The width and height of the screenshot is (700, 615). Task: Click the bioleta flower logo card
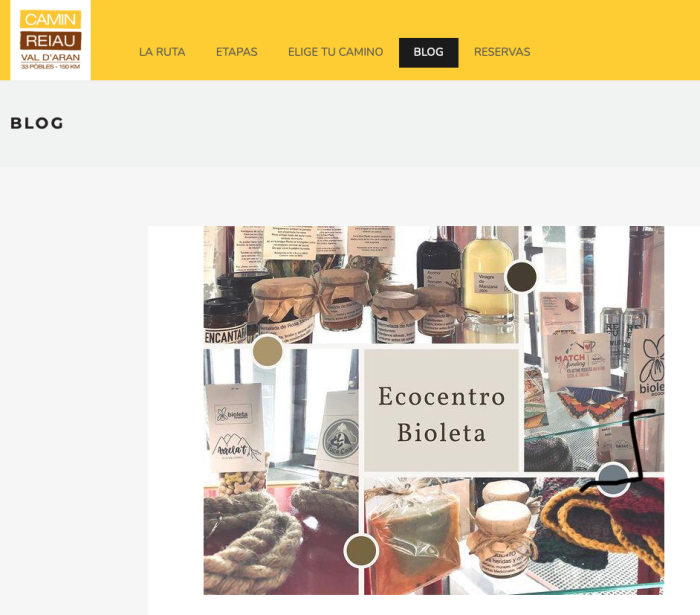(x=650, y=364)
